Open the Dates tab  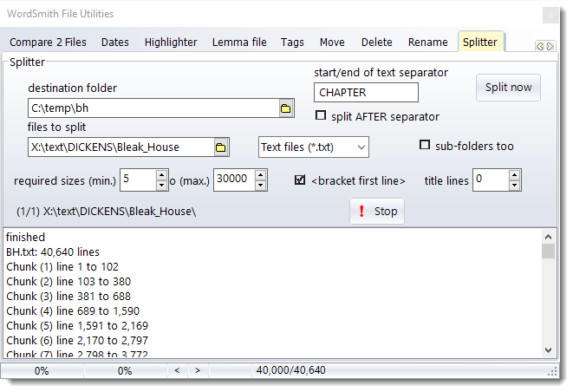(115, 42)
